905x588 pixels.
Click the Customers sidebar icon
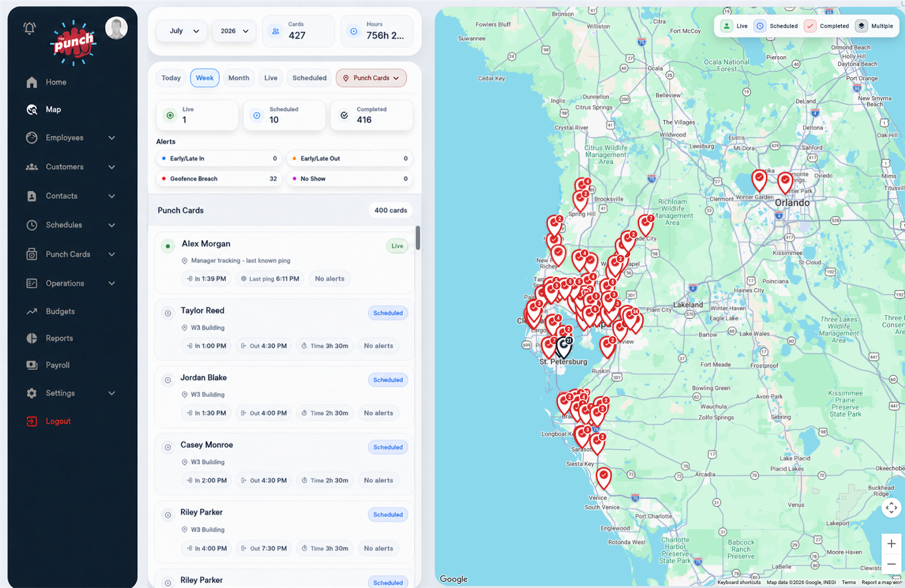[x=32, y=167]
